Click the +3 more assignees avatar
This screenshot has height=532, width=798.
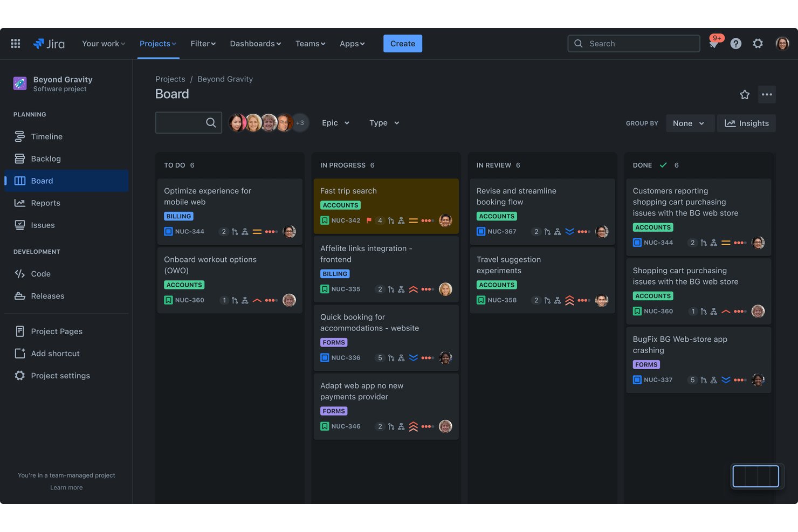pos(300,123)
